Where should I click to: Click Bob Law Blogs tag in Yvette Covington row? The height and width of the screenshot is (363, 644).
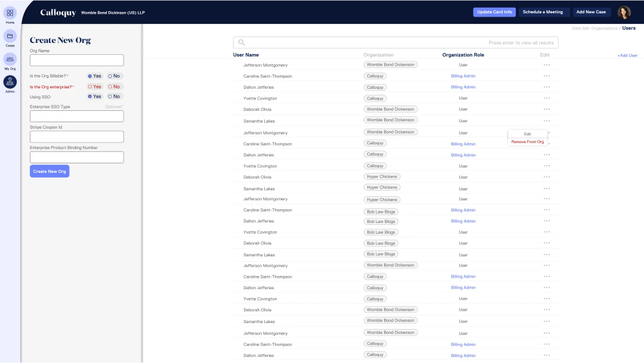(380, 232)
